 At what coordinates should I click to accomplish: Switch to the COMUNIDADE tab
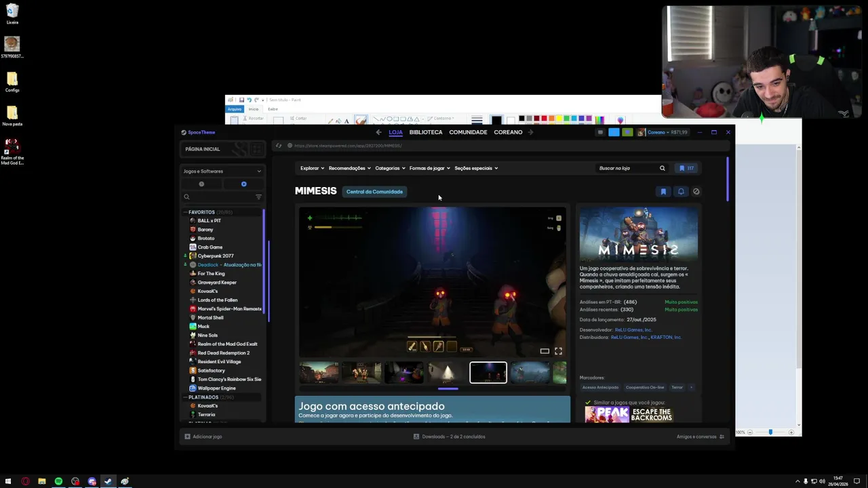468,132
